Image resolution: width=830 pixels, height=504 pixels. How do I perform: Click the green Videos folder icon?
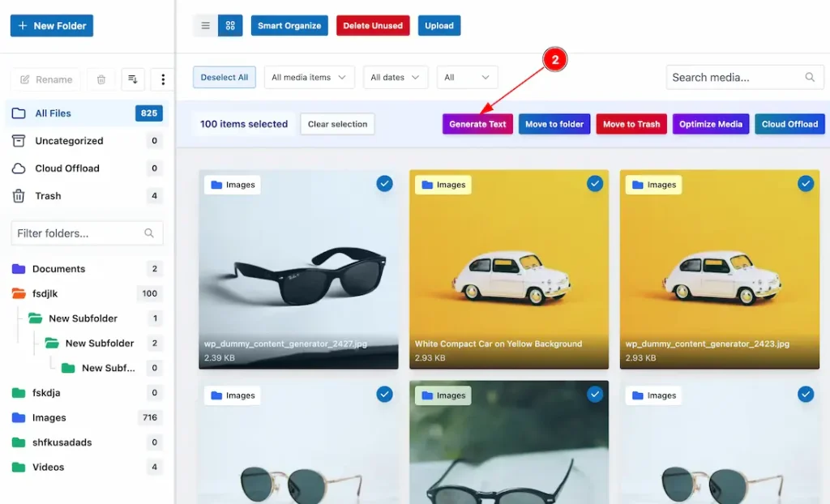[19, 467]
